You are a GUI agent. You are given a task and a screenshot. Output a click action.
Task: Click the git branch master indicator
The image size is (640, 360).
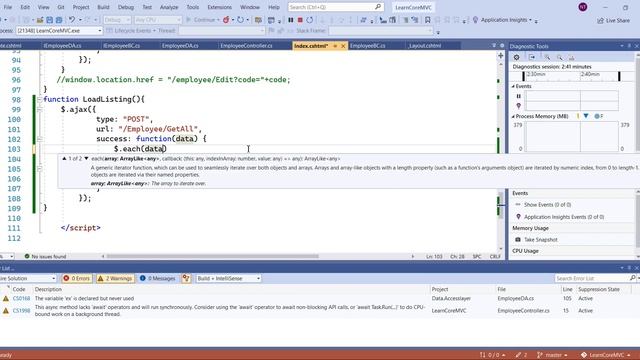tap(553, 355)
